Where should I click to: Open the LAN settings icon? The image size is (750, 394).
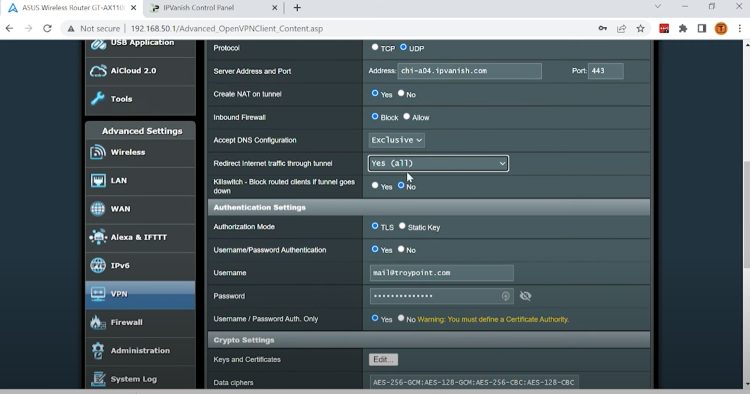click(x=98, y=180)
